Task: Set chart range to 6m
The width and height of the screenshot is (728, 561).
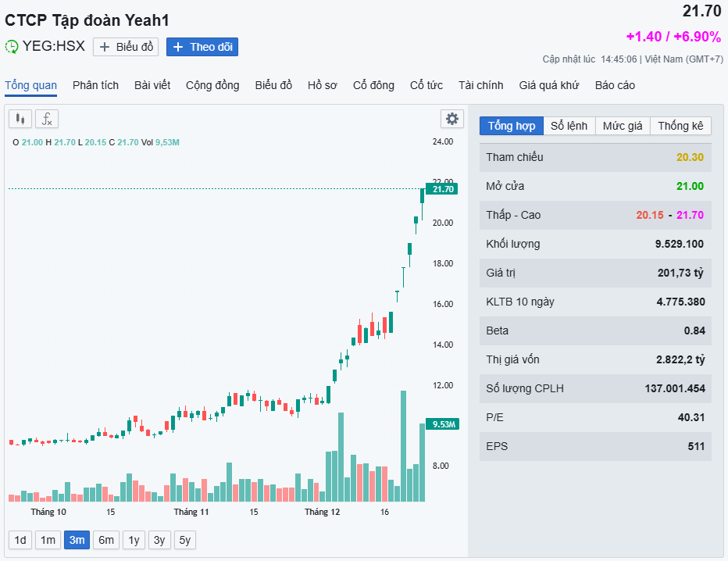Action: point(106,540)
